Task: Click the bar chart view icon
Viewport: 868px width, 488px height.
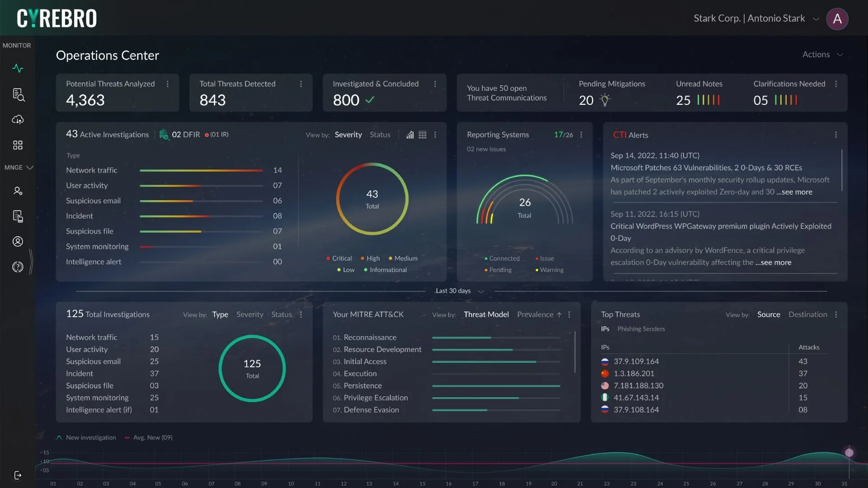Action: click(410, 135)
